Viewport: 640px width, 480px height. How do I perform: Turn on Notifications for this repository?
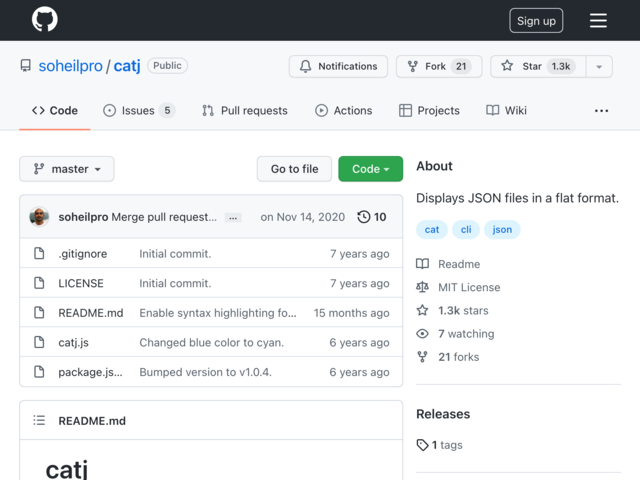click(339, 66)
